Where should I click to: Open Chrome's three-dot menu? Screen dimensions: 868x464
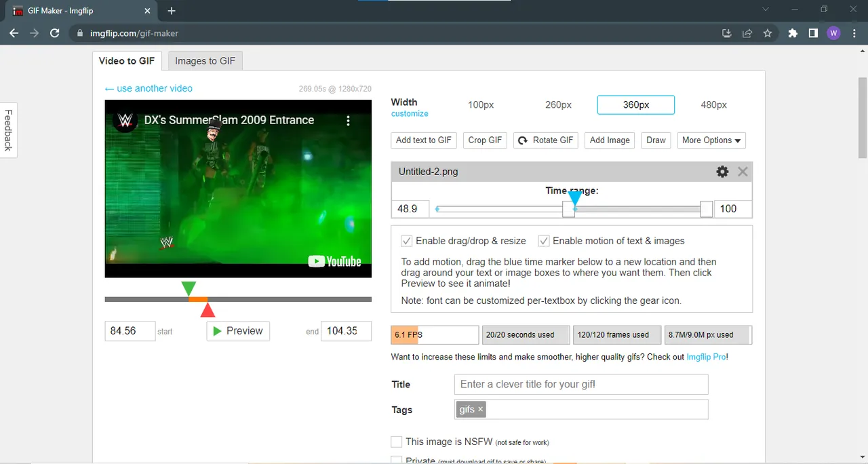[x=854, y=33]
